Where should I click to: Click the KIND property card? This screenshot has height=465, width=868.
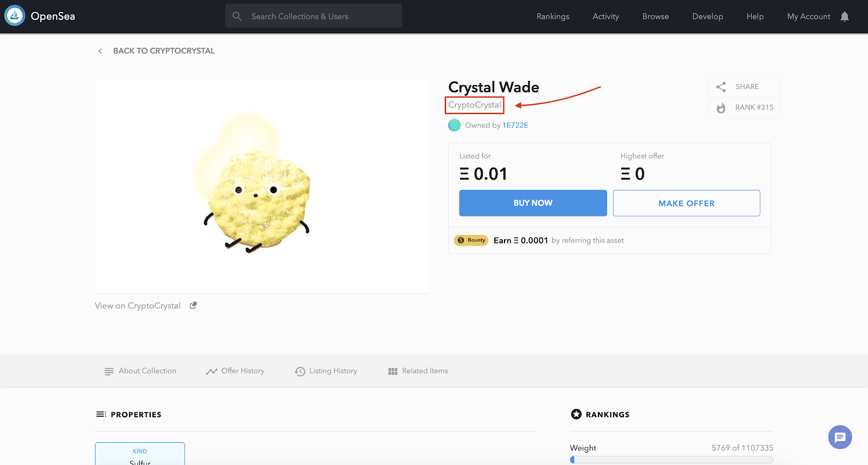click(x=140, y=454)
